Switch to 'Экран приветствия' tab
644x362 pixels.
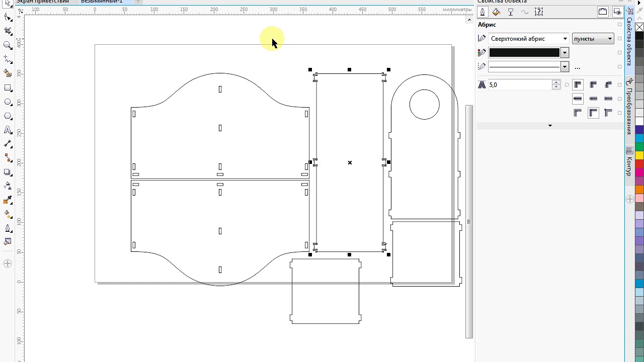[x=43, y=2]
